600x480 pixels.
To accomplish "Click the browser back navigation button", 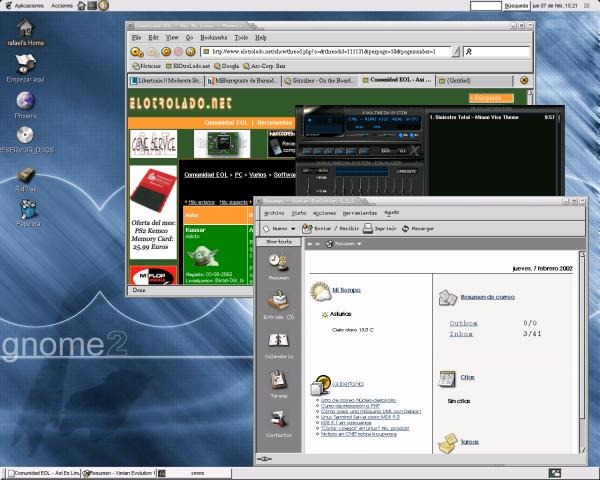I will pyautogui.click(x=137, y=51).
